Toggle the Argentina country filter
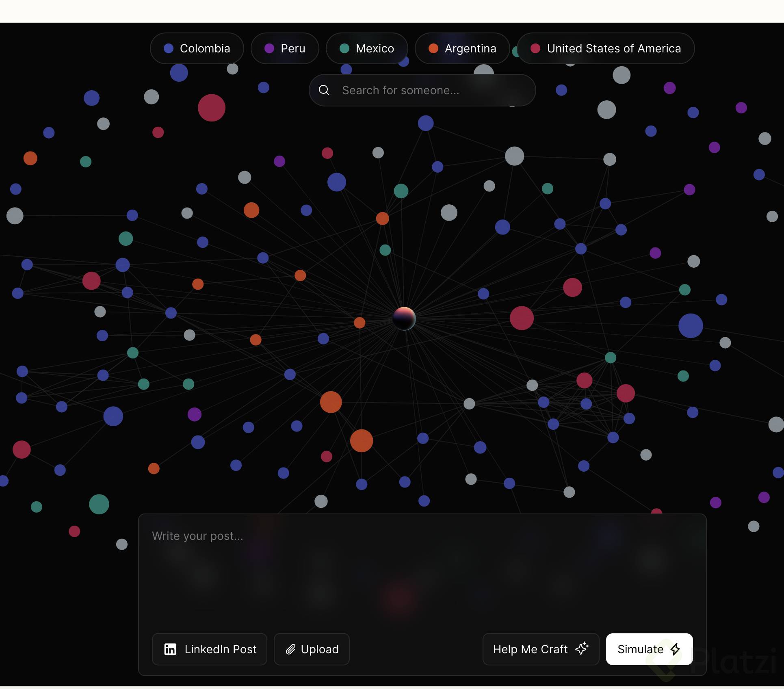Screen dimensions: 784x689 [462, 48]
